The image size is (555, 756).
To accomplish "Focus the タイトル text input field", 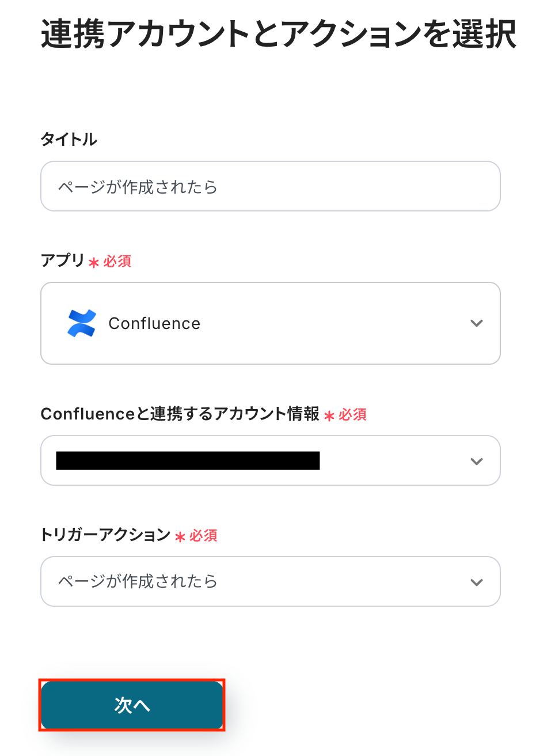I will 271,186.
